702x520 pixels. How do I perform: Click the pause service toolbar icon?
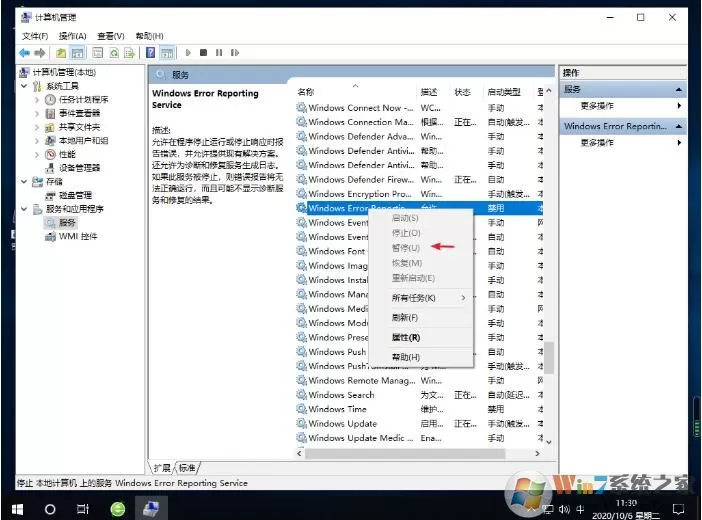click(x=219, y=53)
